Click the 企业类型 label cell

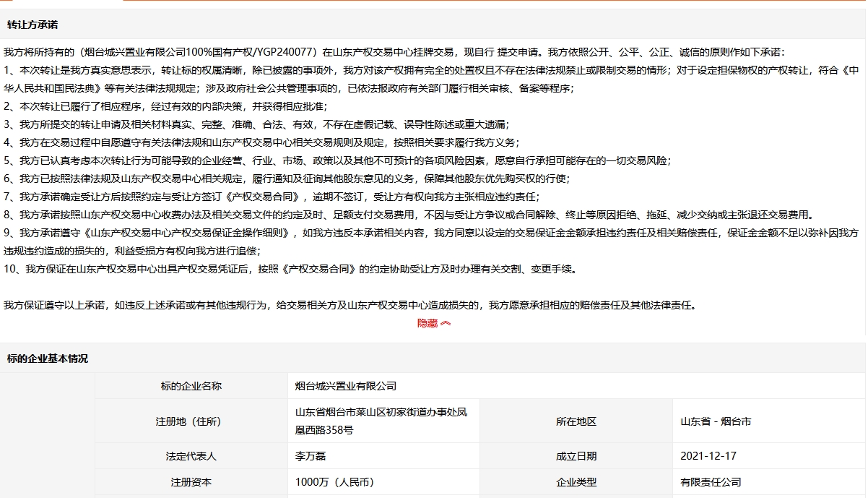pyautogui.click(x=576, y=482)
